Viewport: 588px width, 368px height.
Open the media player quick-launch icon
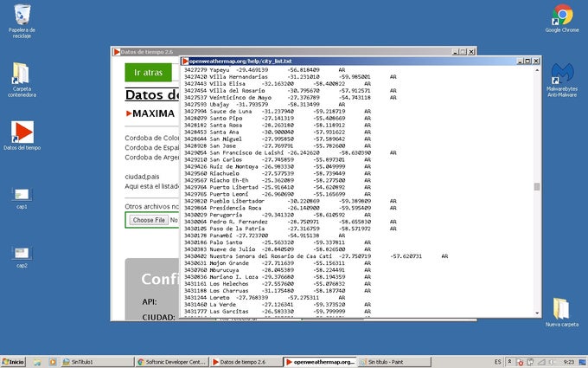(x=53, y=362)
